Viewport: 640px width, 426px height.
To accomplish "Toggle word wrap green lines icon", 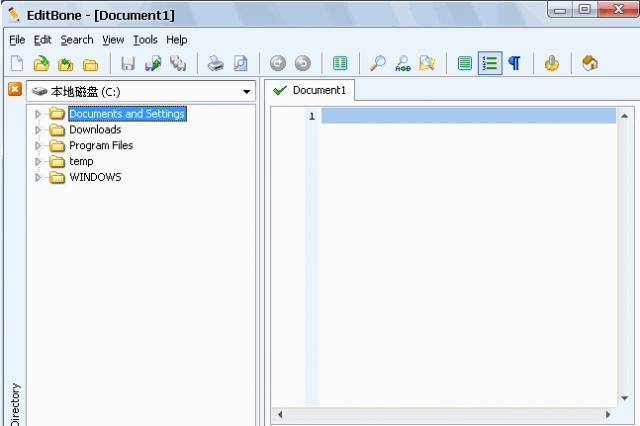I will point(464,64).
